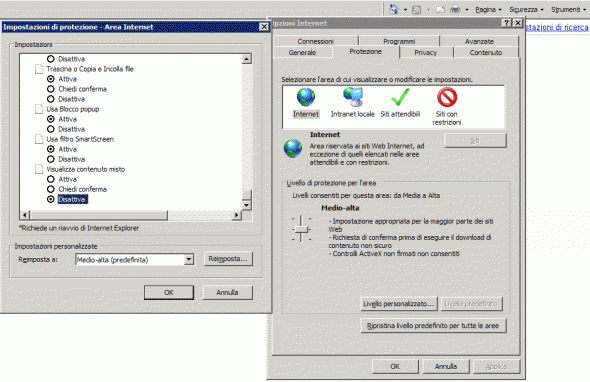The width and height of the screenshot is (590, 382).
Task: Click the settings list scroll down arrow
Action: coord(247,205)
